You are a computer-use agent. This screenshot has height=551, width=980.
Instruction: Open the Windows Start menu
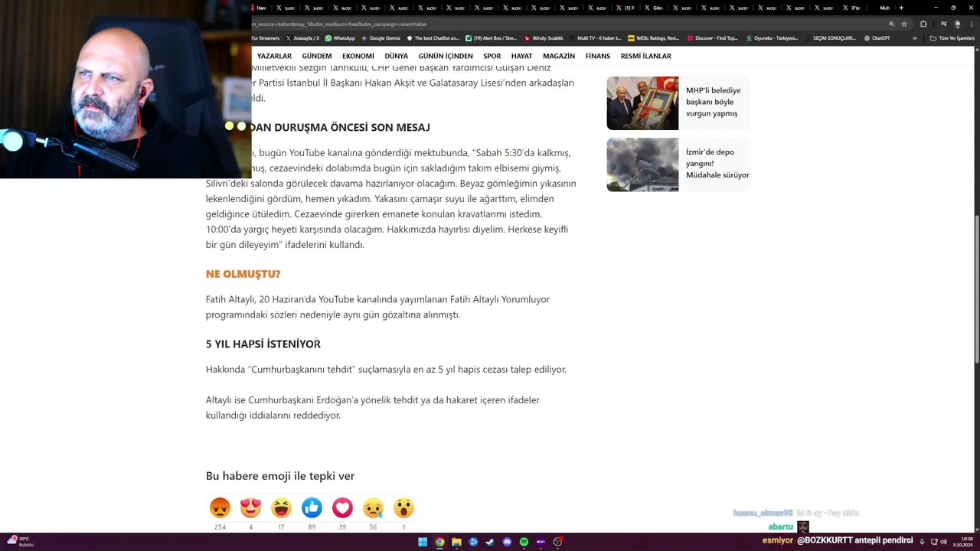click(423, 542)
